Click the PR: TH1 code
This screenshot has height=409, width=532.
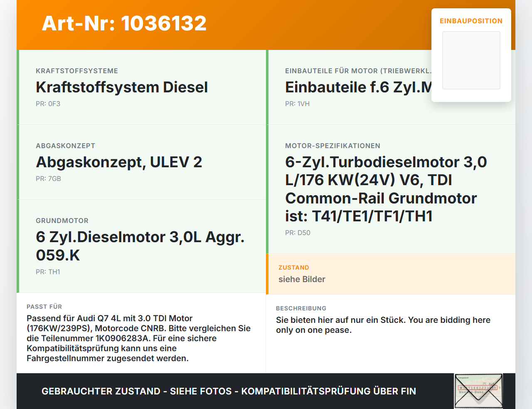48,272
